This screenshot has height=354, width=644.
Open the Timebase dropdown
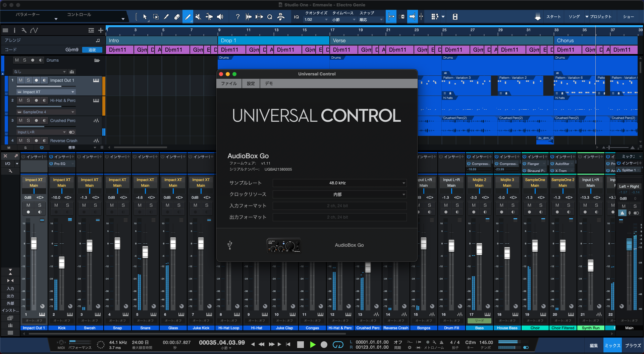(344, 20)
